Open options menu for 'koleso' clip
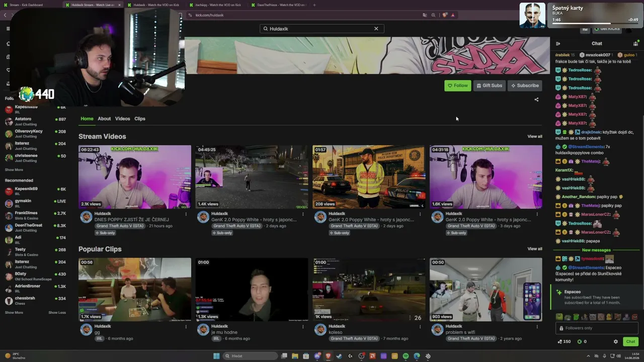This screenshot has height=362, width=644. (x=420, y=327)
